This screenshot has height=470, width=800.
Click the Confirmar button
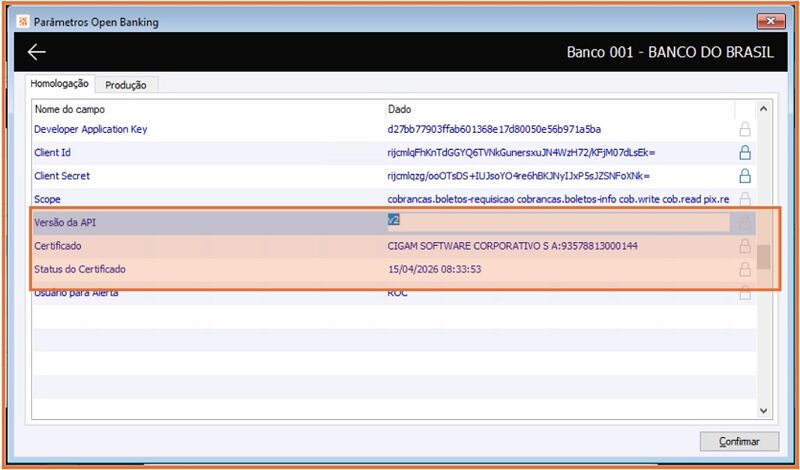click(x=739, y=441)
